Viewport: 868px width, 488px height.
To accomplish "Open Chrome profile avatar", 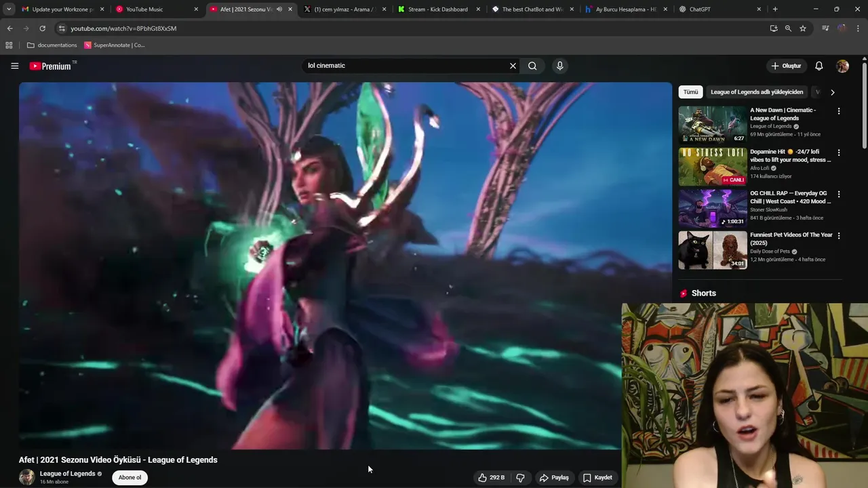I will point(842,28).
